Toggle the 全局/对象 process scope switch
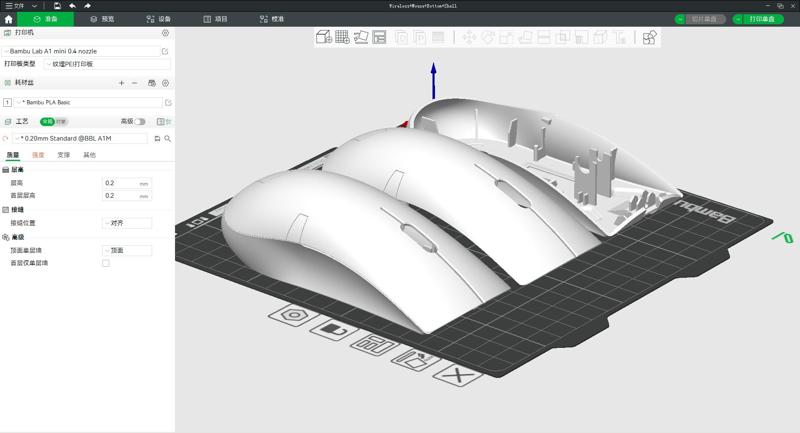800x433 pixels. pos(54,121)
